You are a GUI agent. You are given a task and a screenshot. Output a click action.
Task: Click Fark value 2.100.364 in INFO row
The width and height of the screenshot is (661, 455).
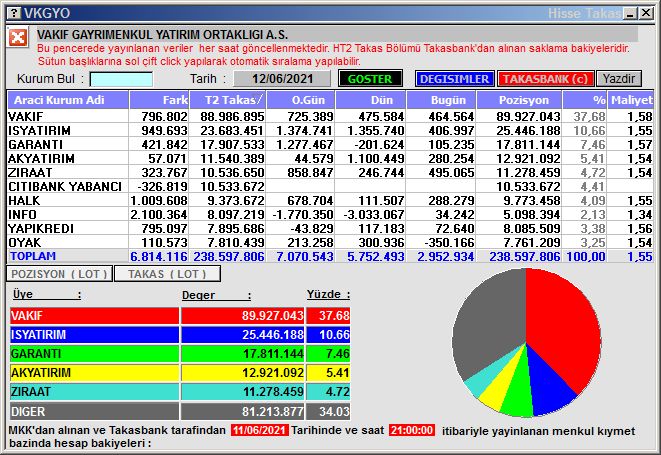point(159,215)
